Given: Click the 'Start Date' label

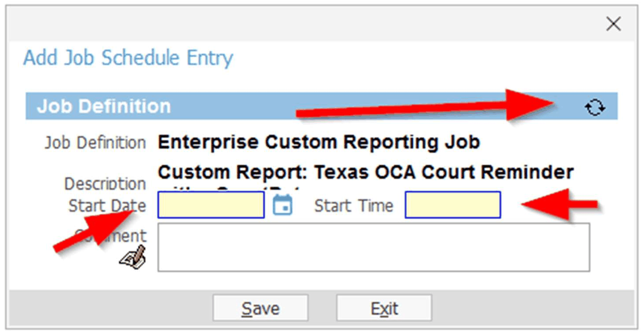Looking at the screenshot, I should coord(107,205).
